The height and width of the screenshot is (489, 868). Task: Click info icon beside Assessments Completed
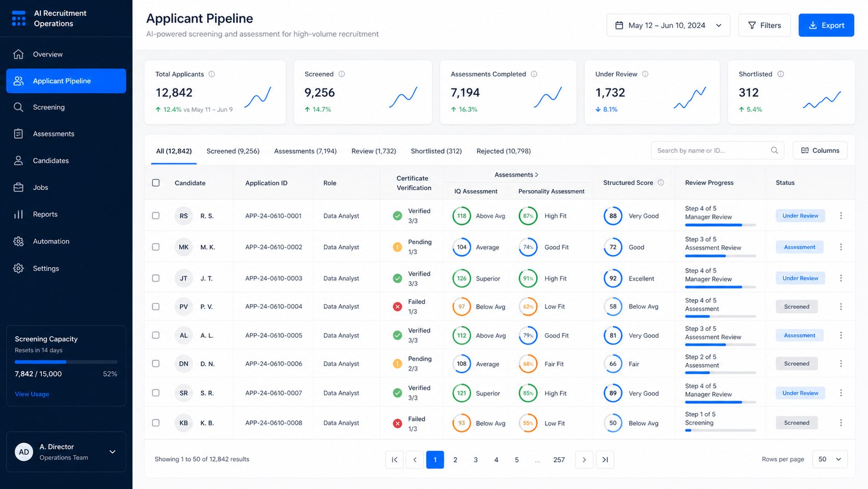(534, 74)
